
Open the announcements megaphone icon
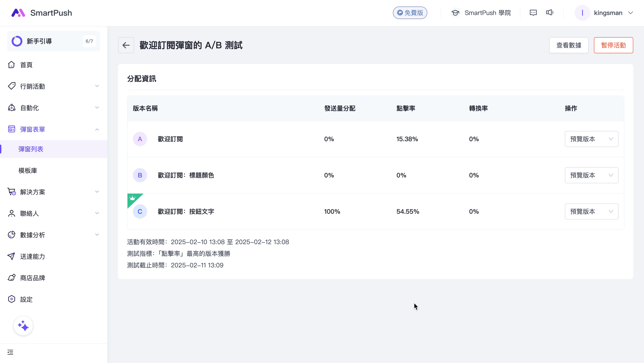pyautogui.click(x=549, y=13)
